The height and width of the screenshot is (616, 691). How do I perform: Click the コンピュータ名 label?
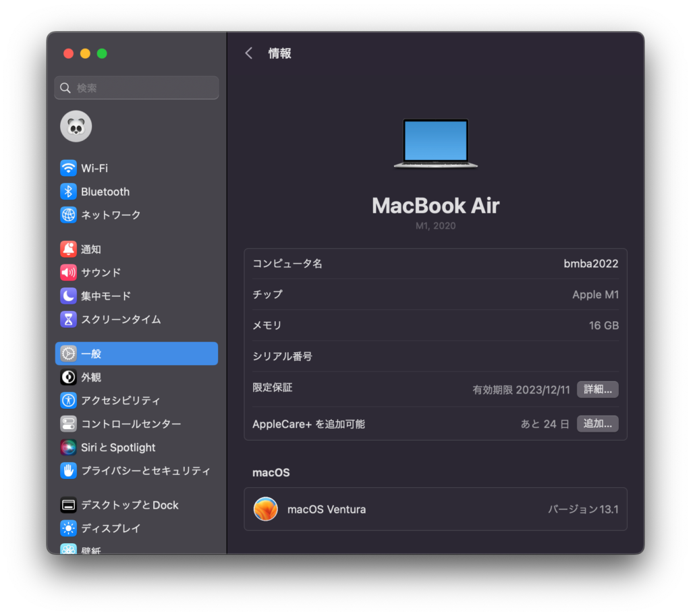(287, 264)
